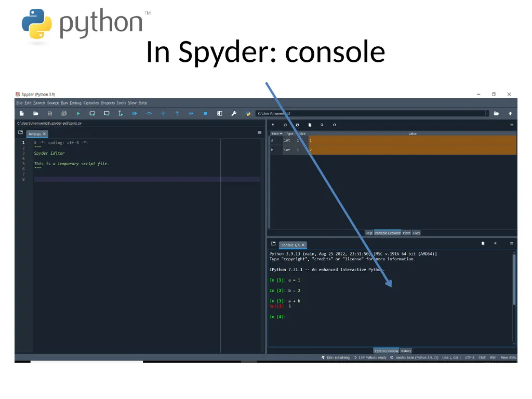This screenshot has height=399, width=532.
Task: Click the Refresh variables icon
Action: [334, 125]
